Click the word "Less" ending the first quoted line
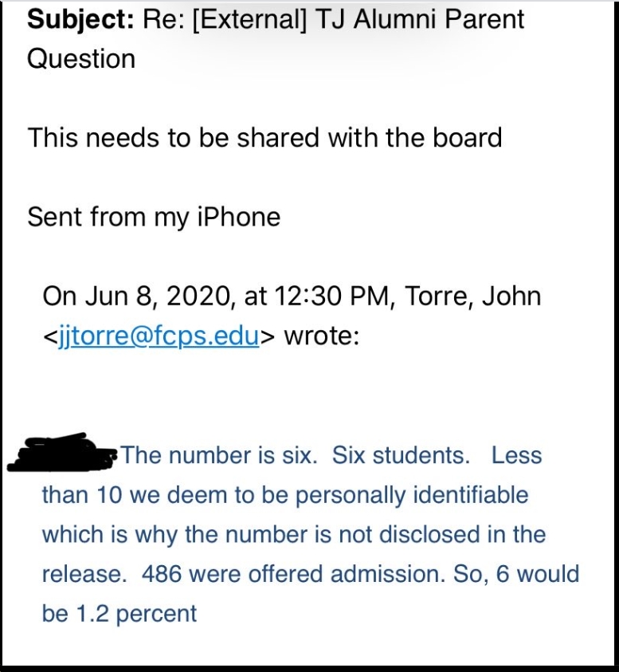This screenshot has width=619, height=672. point(516,455)
